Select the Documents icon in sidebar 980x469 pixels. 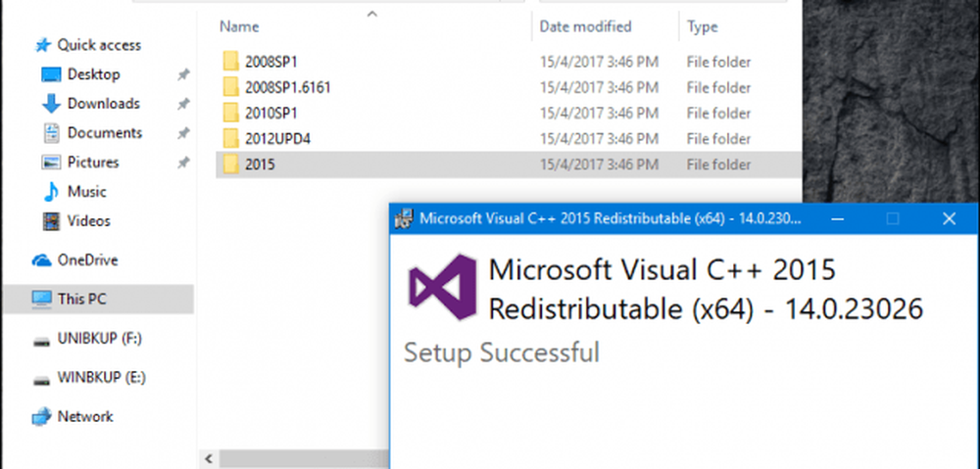[x=51, y=133]
